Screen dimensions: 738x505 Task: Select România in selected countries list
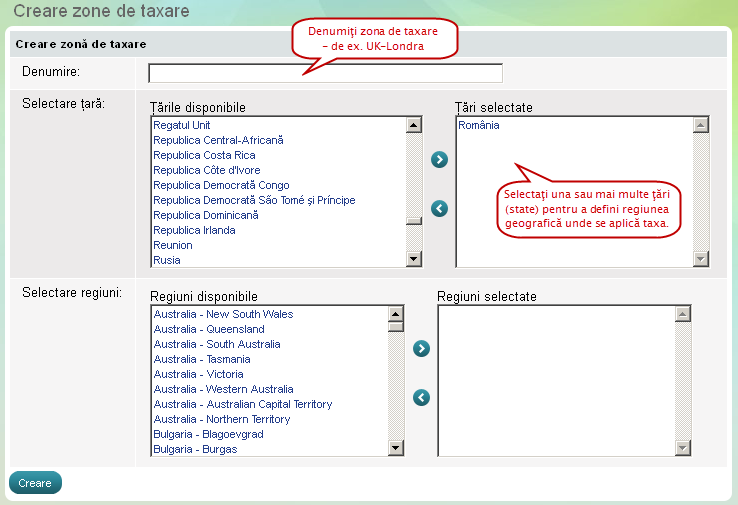(479, 126)
